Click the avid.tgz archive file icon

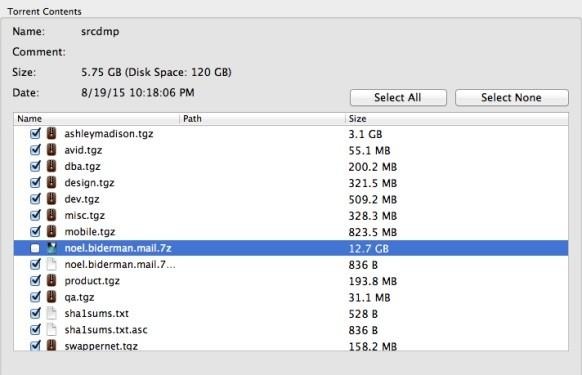click(x=52, y=150)
